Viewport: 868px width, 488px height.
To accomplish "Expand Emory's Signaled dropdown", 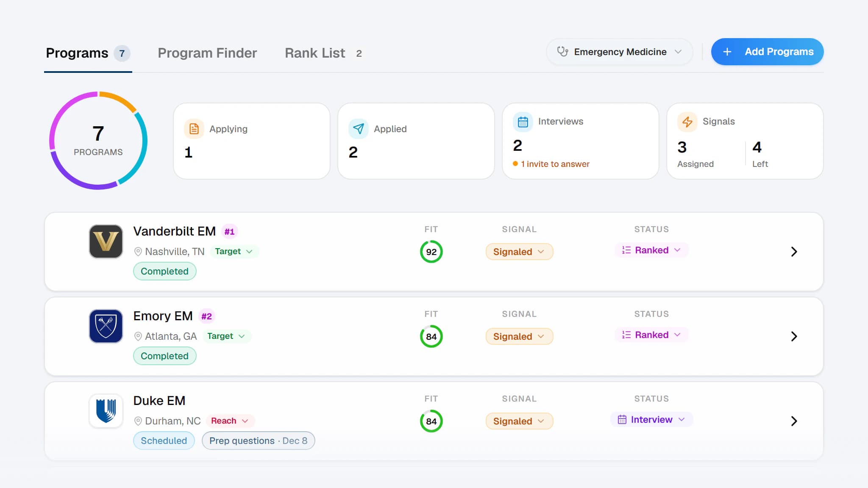I will [x=519, y=336].
